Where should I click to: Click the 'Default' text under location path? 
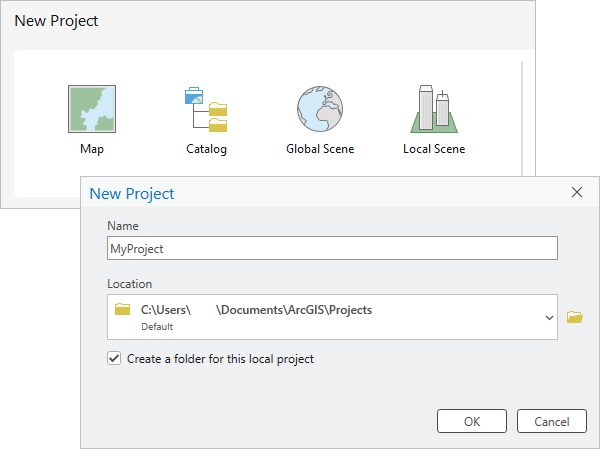(x=155, y=326)
